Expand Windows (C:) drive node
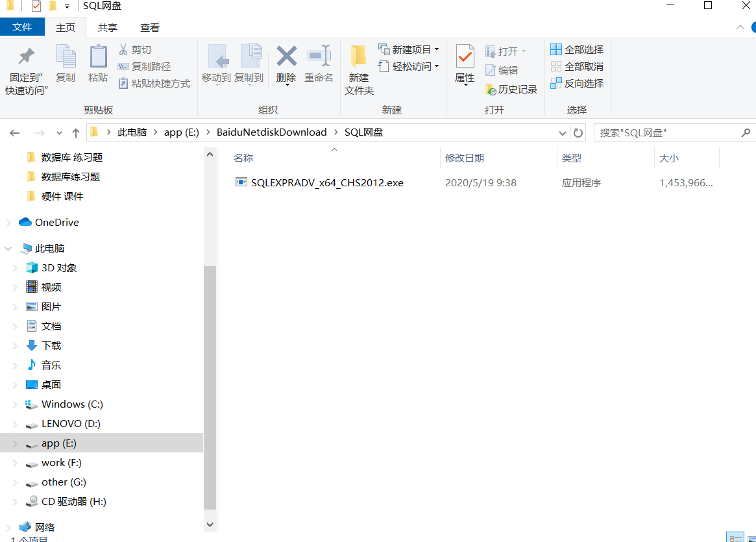756x542 pixels. pos(15,404)
